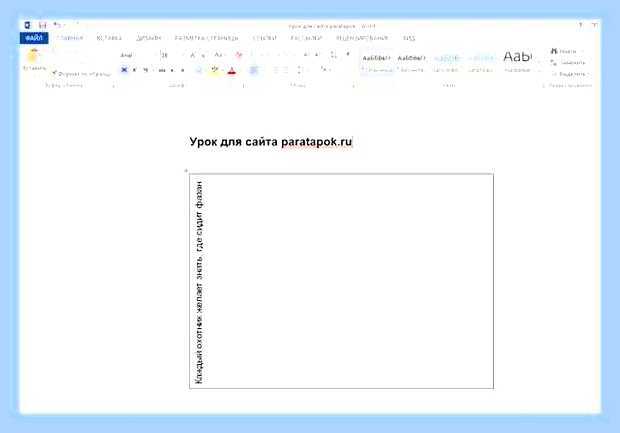Click the Clear Formatting icon
Viewport: 620px width, 433px height.
238,55
